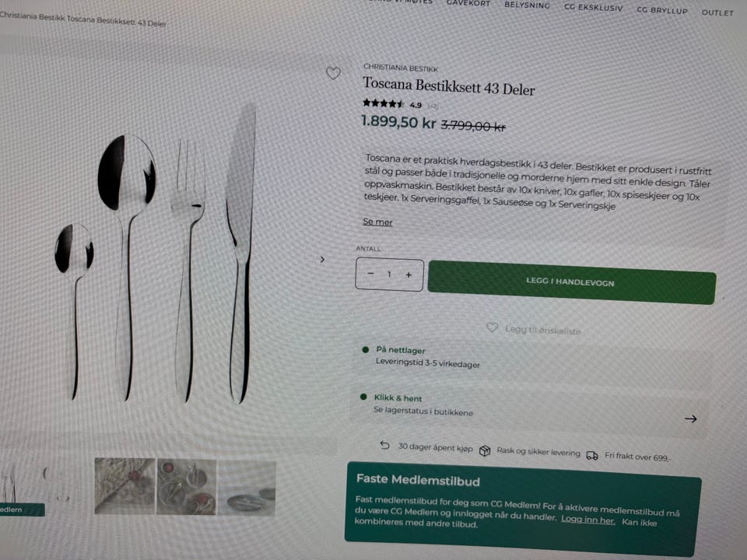Click the star rating icons
Image resolution: width=747 pixels, height=560 pixels.
pyautogui.click(x=383, y=103)
